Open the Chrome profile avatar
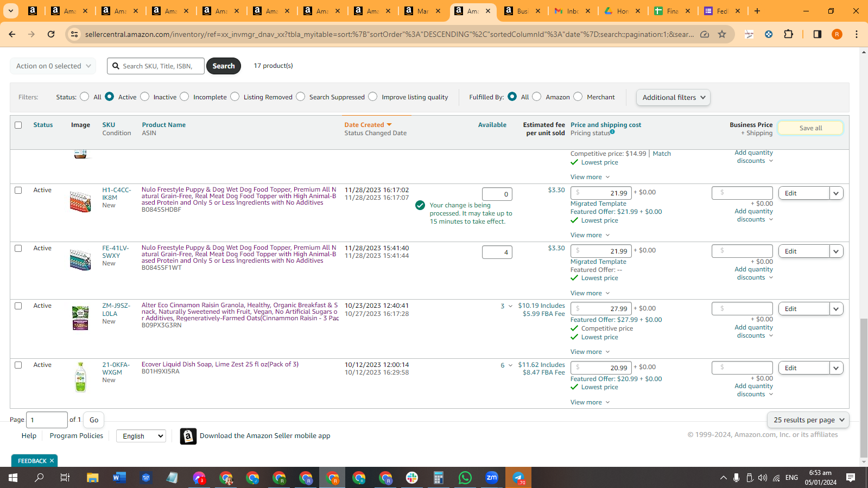868x488 pixels. (837, 34)
